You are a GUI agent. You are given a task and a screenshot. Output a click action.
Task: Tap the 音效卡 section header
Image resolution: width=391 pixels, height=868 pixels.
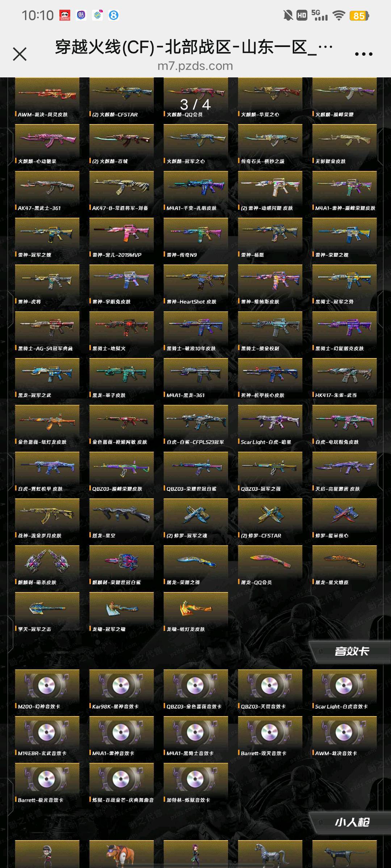(351, 652)
